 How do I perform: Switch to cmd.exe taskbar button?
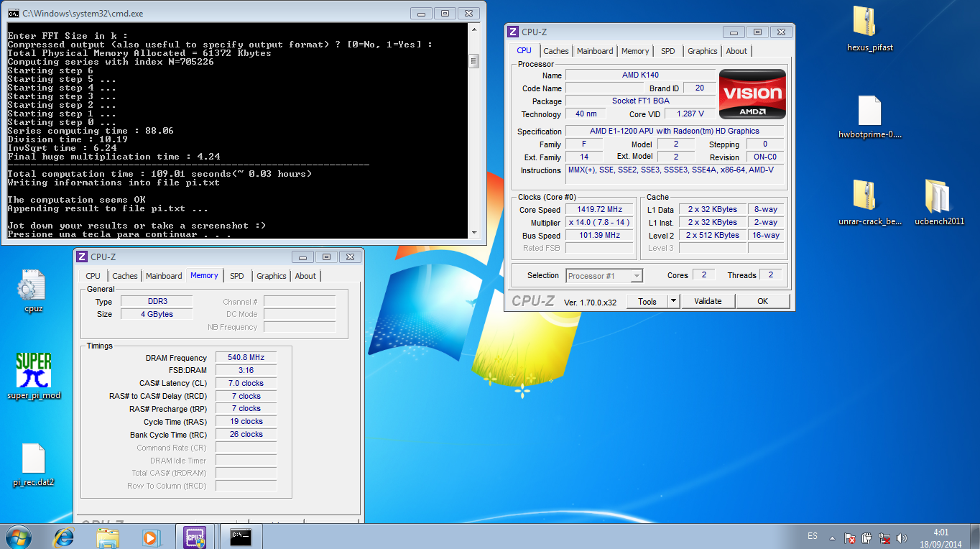click(241, 537)
